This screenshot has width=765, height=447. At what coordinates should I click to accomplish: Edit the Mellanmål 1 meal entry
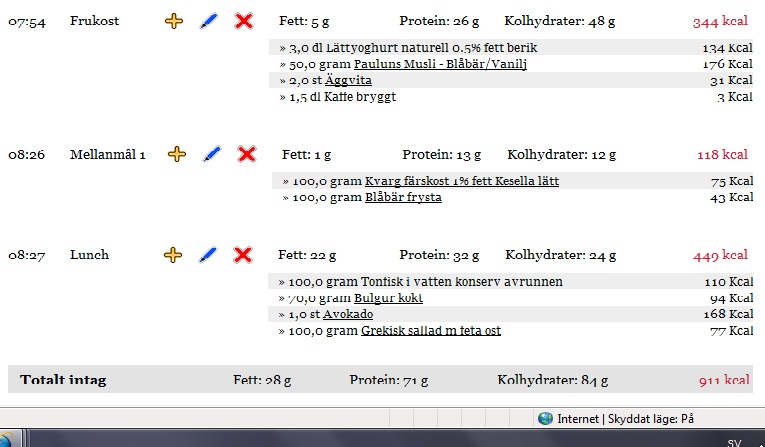click(211, 154)
